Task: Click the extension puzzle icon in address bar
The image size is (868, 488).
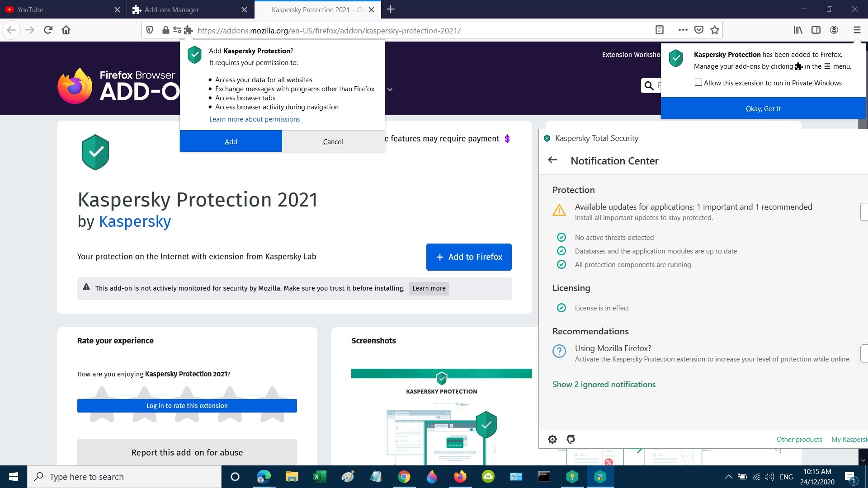Action: (x=189, y=30)
